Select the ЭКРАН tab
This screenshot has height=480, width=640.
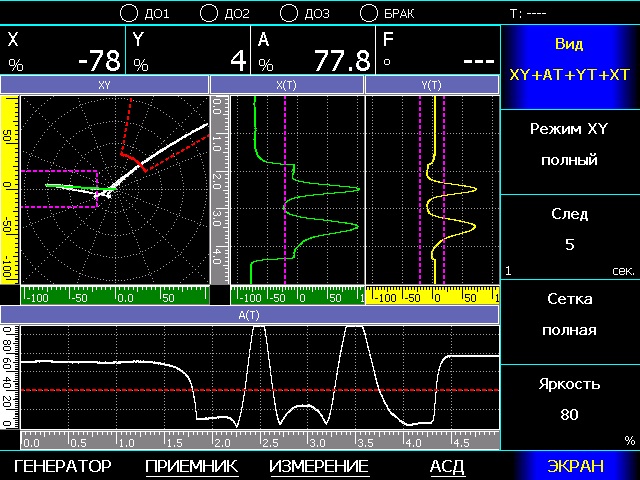click(575, 466)
